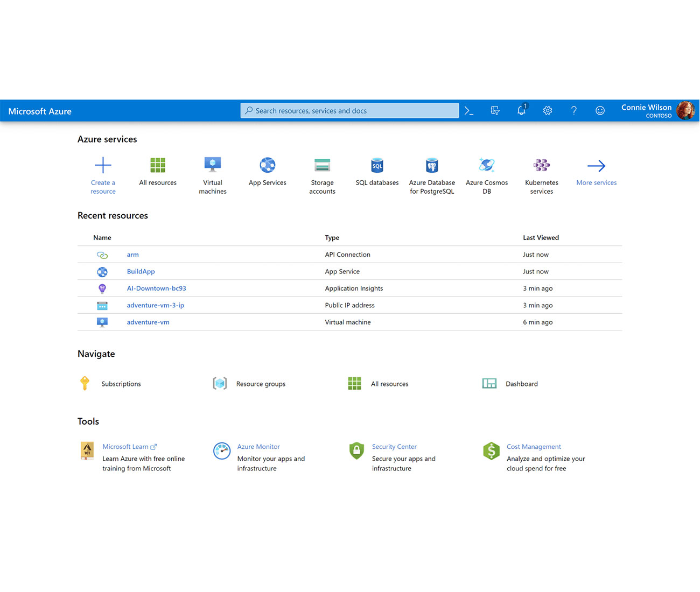Click the Virtual machine icon beside adventure-vm

point(102,322)
